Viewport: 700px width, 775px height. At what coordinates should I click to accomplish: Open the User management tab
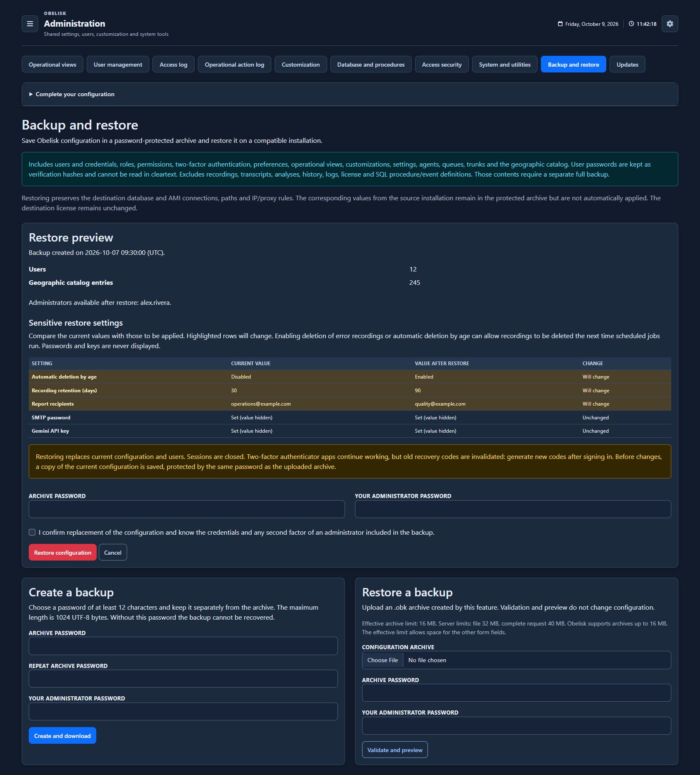pyautogui.click(x=118, y=65)
